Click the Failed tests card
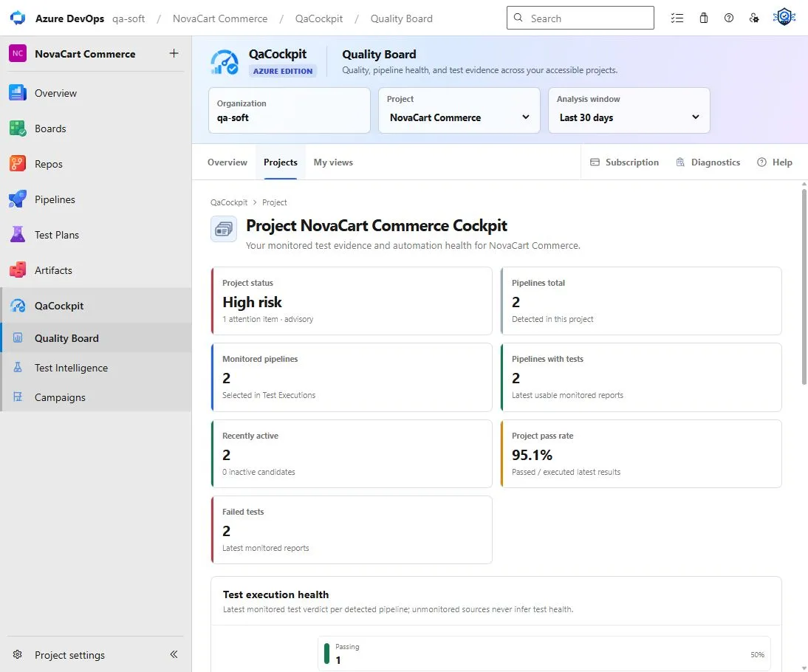This screenshot has height=672, width=808. pos(352,529)
